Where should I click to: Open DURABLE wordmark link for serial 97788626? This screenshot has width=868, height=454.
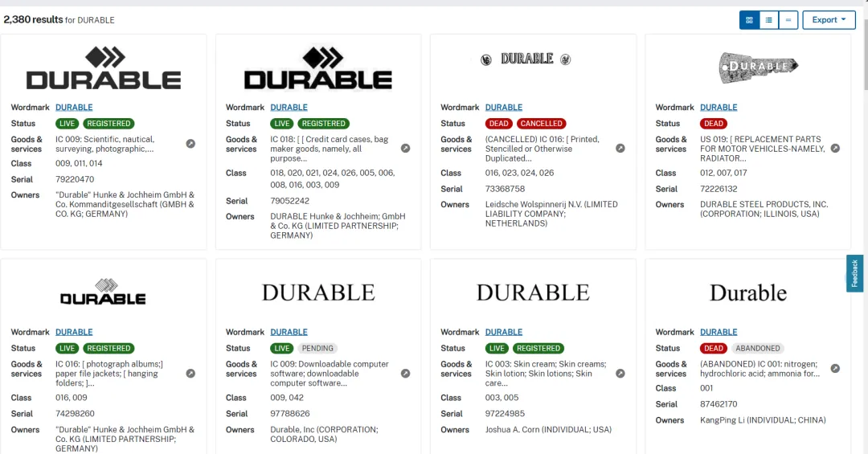[x=289, y=332]
